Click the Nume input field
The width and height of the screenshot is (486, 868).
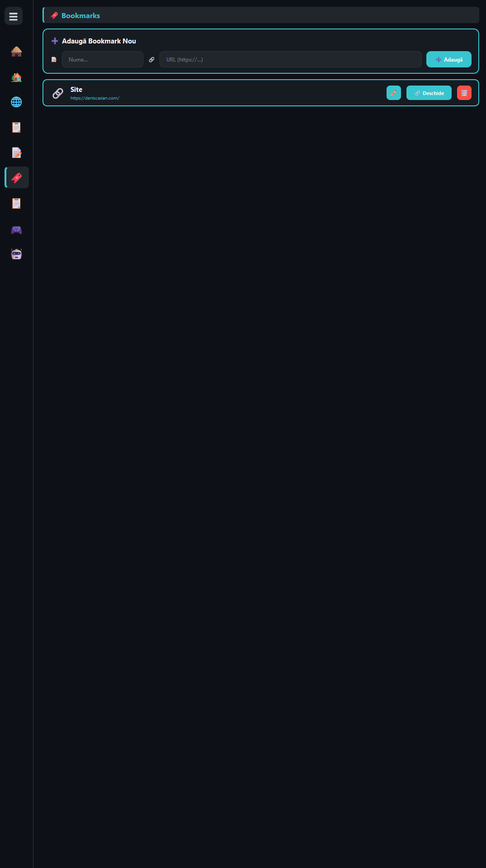103,59
